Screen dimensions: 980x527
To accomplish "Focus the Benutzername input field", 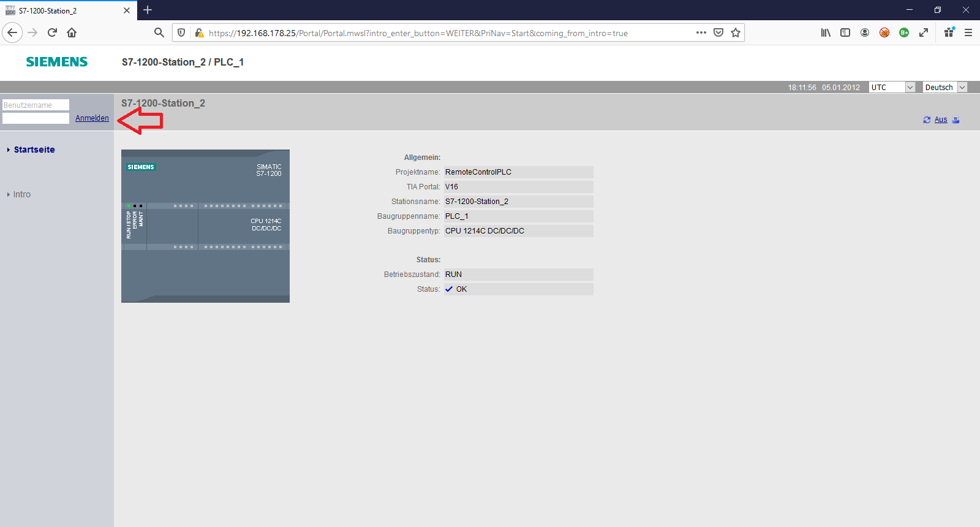I will coord(36,105).
